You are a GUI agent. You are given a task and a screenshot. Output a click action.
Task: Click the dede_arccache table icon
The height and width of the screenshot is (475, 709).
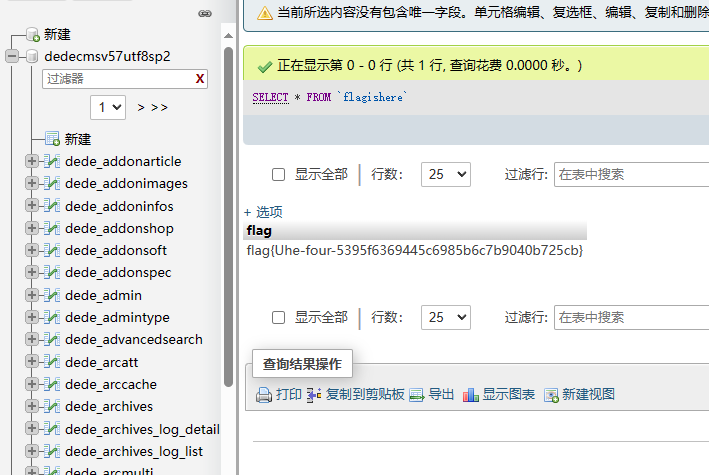[x=52, y=384]
